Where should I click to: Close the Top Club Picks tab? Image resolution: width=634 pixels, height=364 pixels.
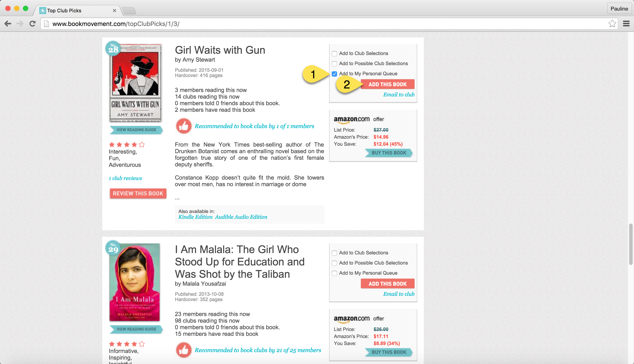click(x=114, y=11)
